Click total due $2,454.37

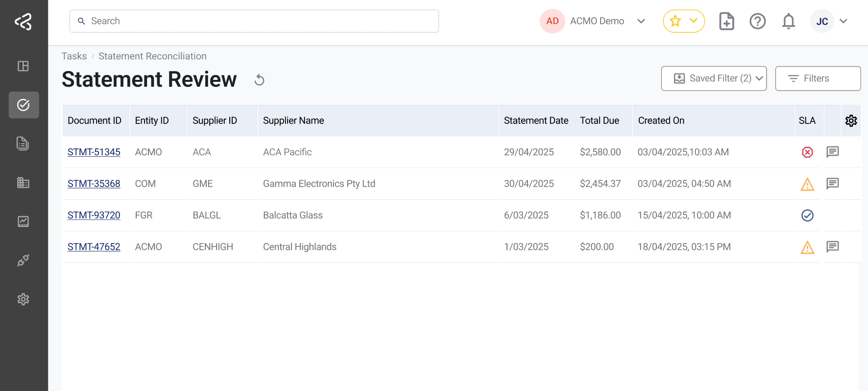pos(600,184)
